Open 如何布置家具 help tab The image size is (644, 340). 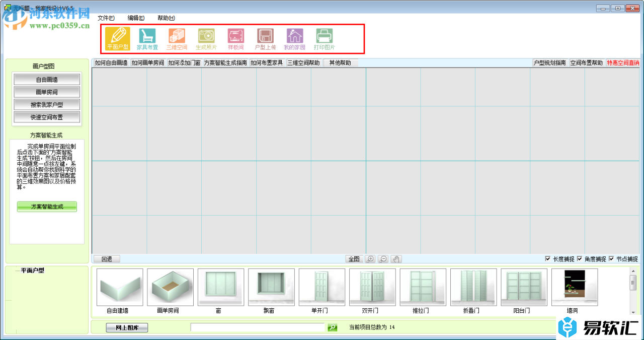(x=267, y=63)
